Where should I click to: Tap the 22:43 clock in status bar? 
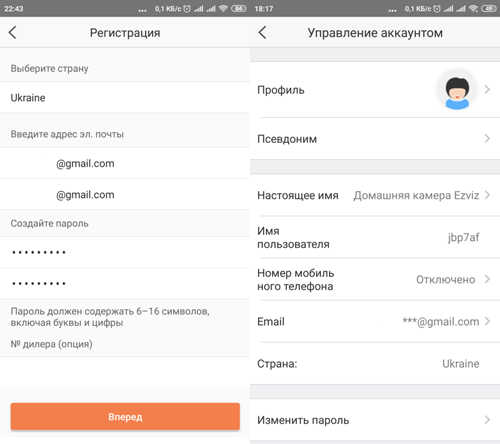(14, 9)
